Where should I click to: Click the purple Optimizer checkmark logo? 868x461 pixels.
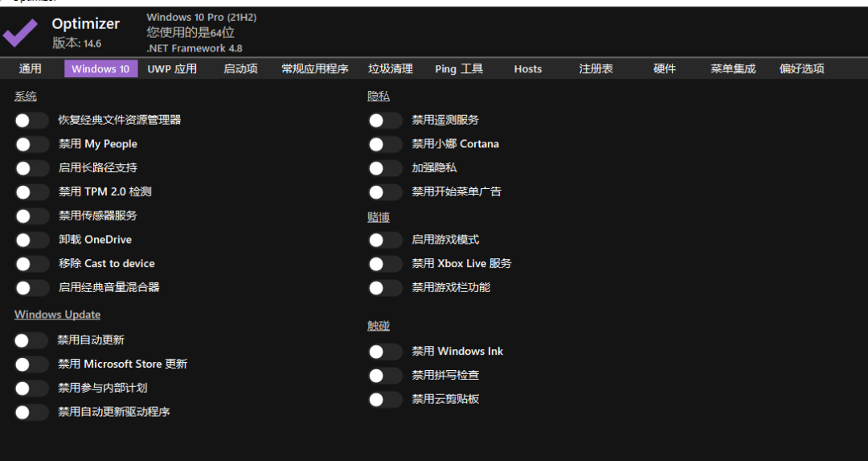coord(20,33)
